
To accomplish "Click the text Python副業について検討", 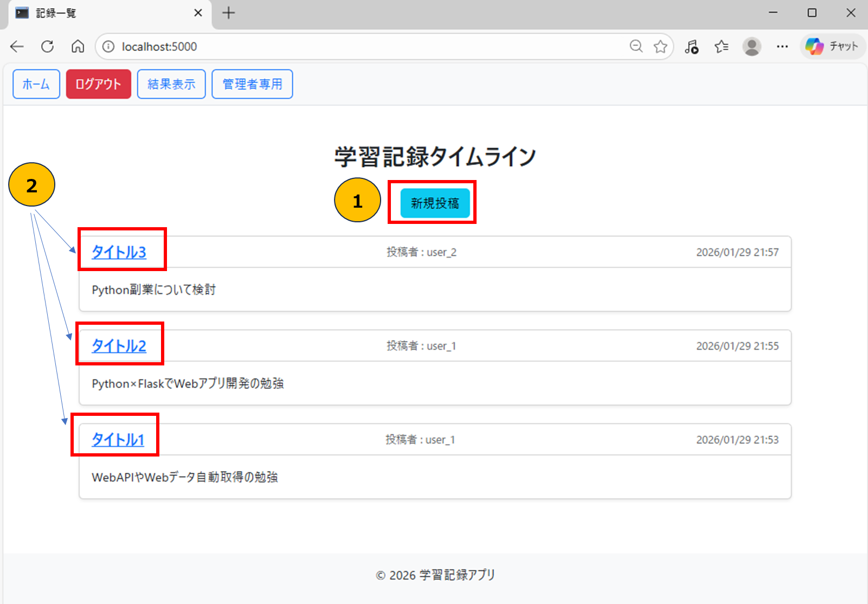I will pos(153,290).
